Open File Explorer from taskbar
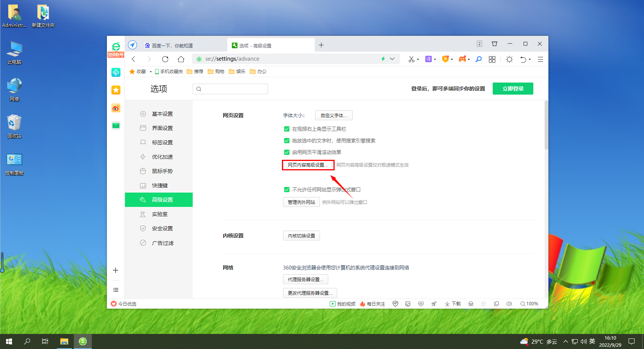The width and height of the screenshot is (644, 349). tap(64, 341)
